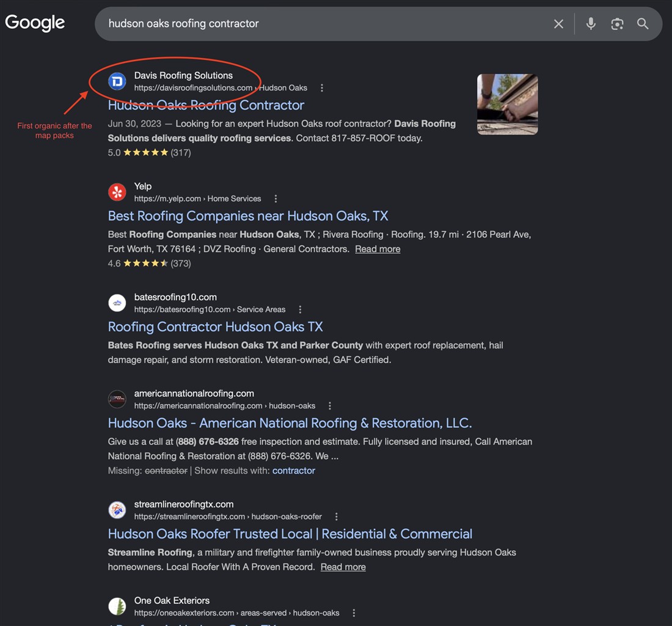Click the Yelp favicon
Screen dimensions: 672x626
tap(117, 192)
